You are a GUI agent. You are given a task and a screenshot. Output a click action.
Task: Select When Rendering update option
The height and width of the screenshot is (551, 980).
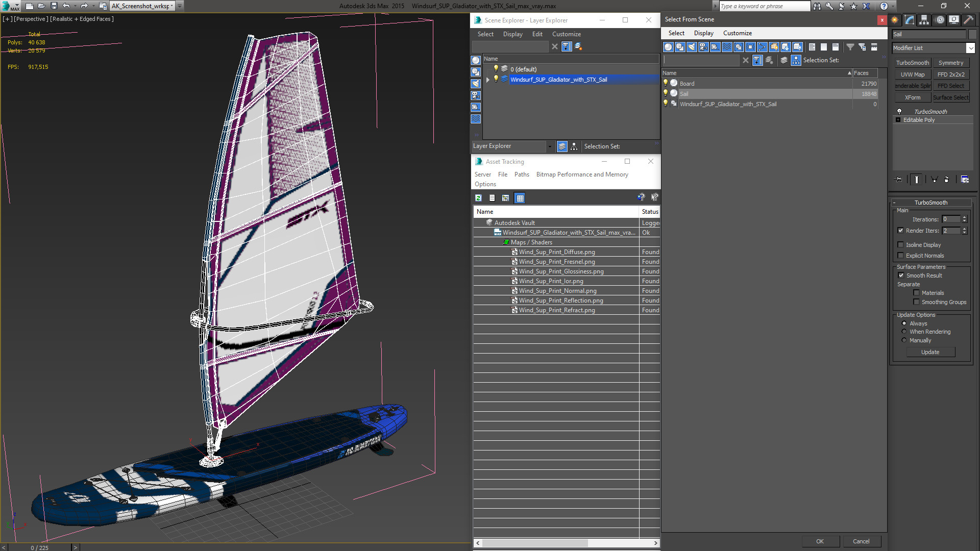click(904, 332)
